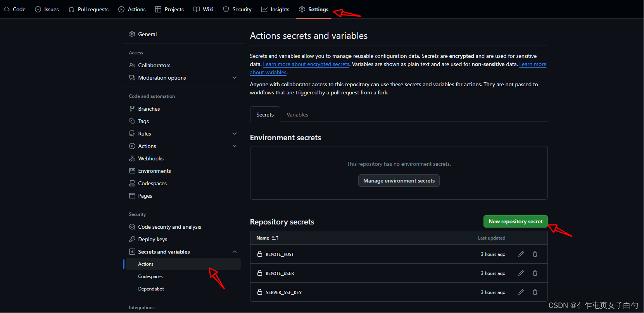Click the Environments server icon

(x=132, y=171)
